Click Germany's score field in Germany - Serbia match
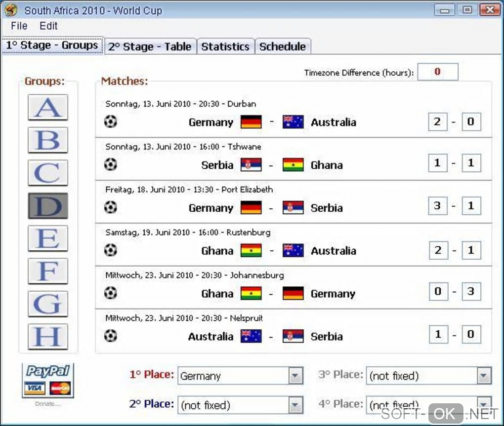Screen dimensions: 504x426 [437, 206]
